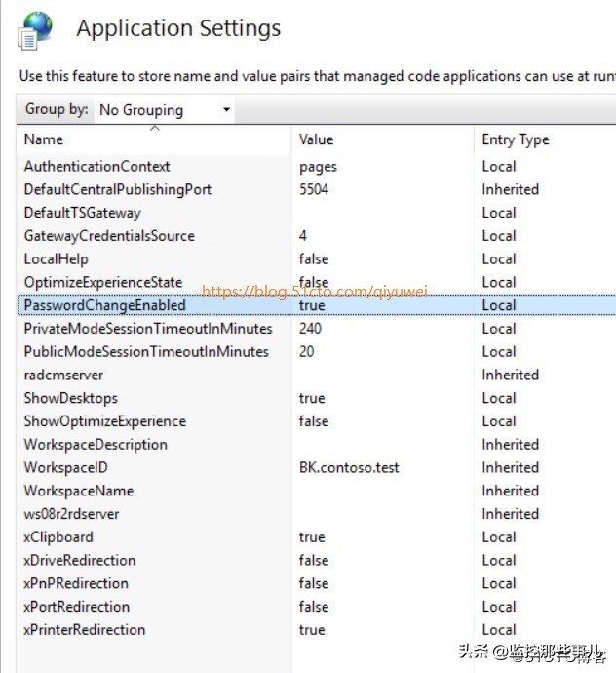Select the ShowOptimizeExperience row

317,421
